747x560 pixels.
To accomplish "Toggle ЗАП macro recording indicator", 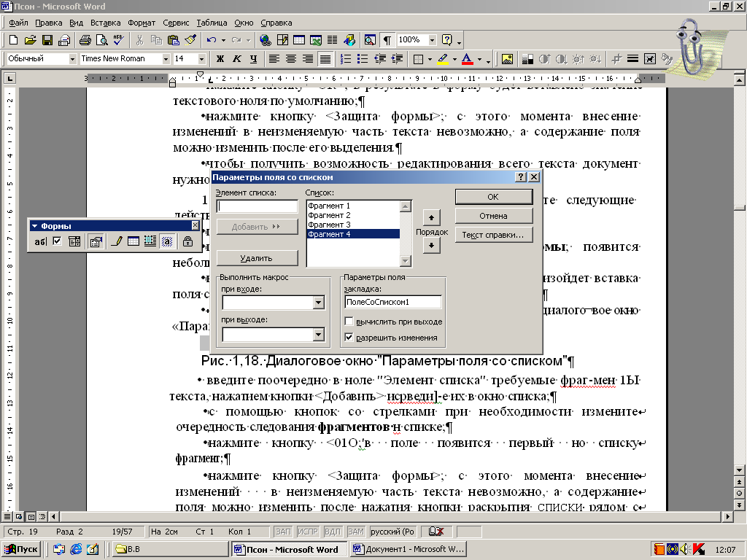I will click(284, 532).
